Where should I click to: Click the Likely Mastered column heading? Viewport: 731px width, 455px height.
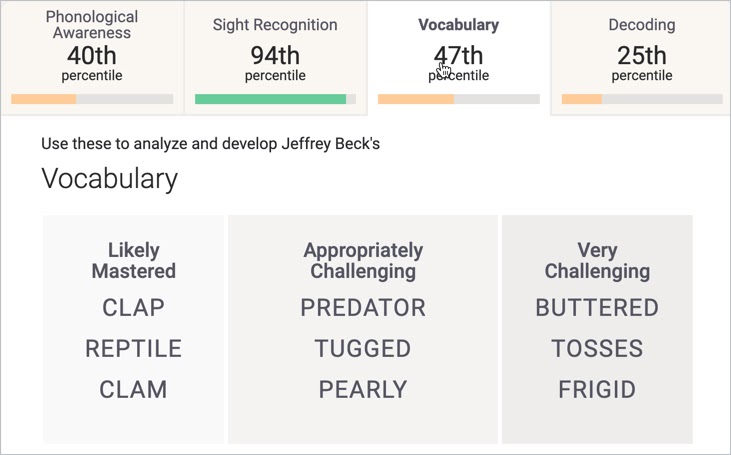(133, 261)
